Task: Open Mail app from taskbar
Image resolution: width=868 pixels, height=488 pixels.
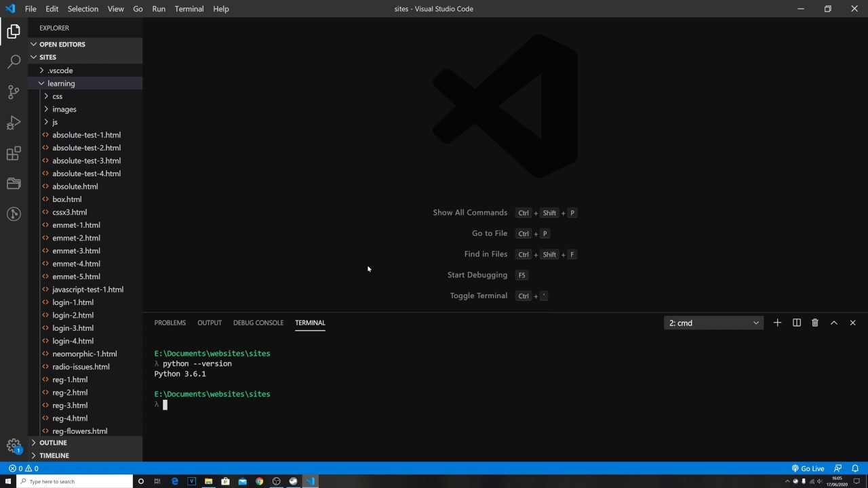Action: point(242,481)
